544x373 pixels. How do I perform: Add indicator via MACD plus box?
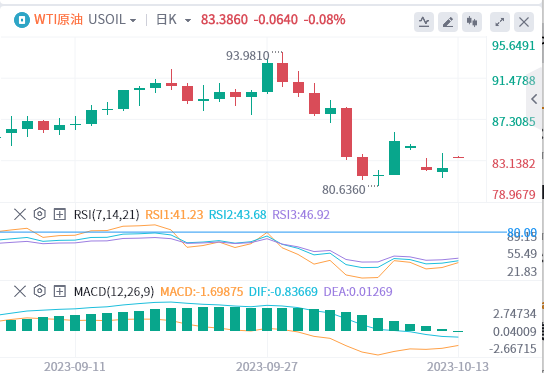(x=60, y=291)
